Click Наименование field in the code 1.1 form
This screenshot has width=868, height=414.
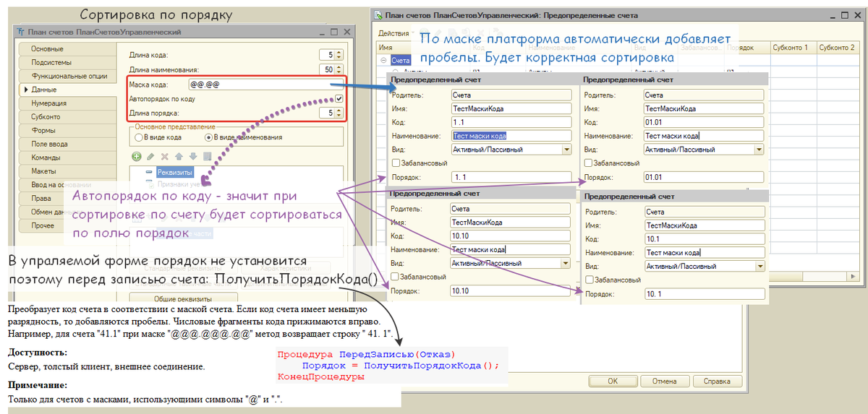click(510, 136)
